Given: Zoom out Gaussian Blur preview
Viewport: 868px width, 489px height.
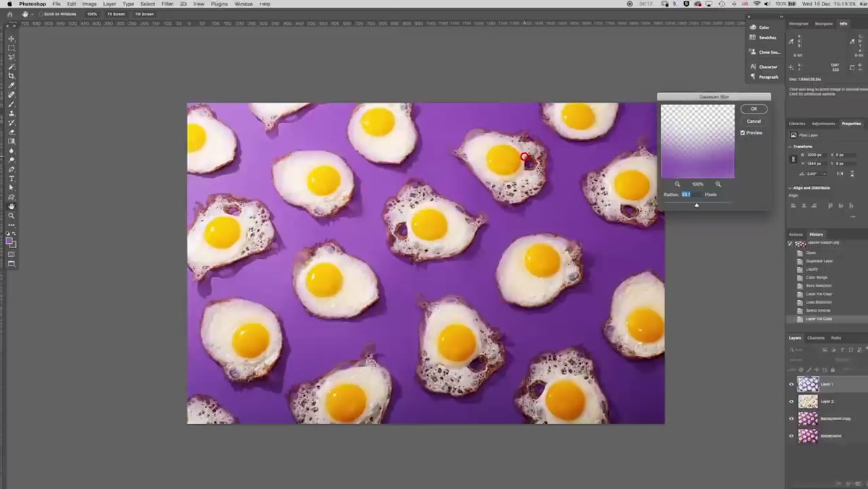Looking at the screenshot, I should click(x=677, y=184).
